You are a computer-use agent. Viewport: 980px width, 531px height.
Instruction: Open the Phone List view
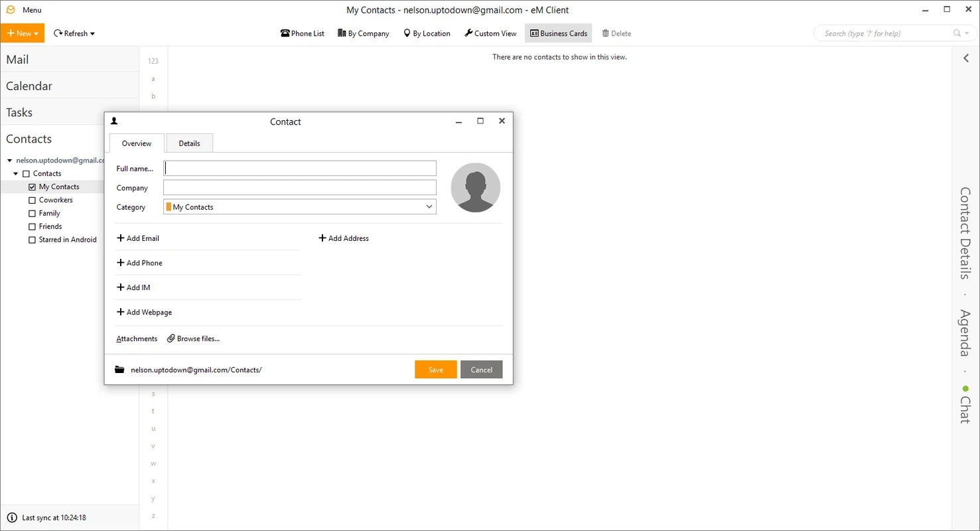302,33
